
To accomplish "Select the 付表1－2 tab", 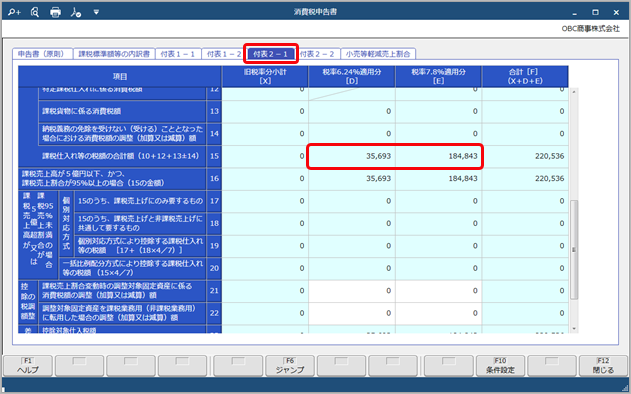I will (x=224, y=54).
